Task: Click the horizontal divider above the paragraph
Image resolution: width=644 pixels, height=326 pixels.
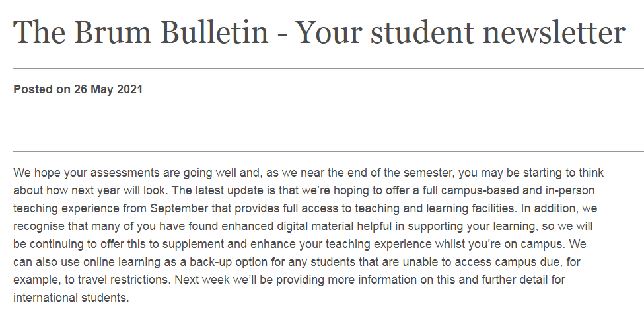Action: [x=328, y=151]
